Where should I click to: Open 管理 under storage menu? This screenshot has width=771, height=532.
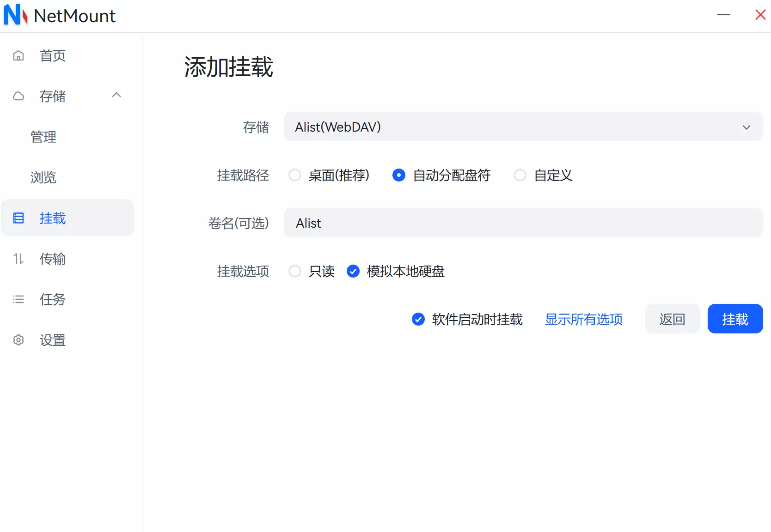[x=43, y=137]
